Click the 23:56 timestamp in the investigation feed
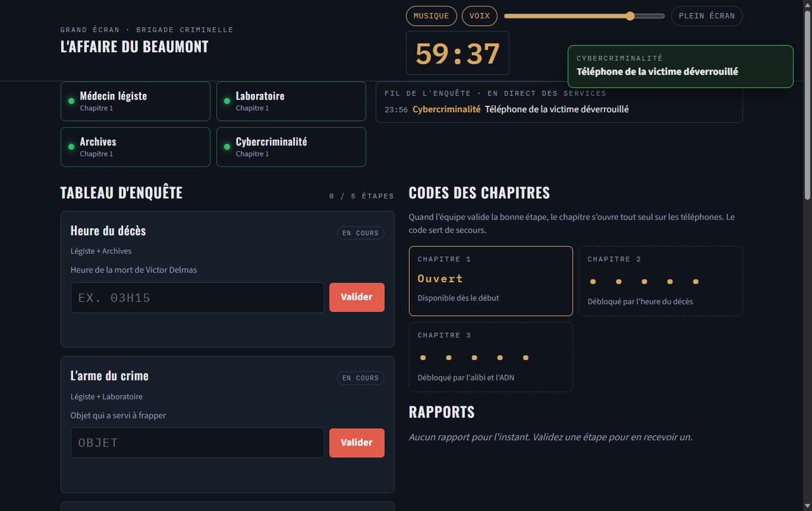The height and width of the screenshot is (511, 812). pos(396,110)
